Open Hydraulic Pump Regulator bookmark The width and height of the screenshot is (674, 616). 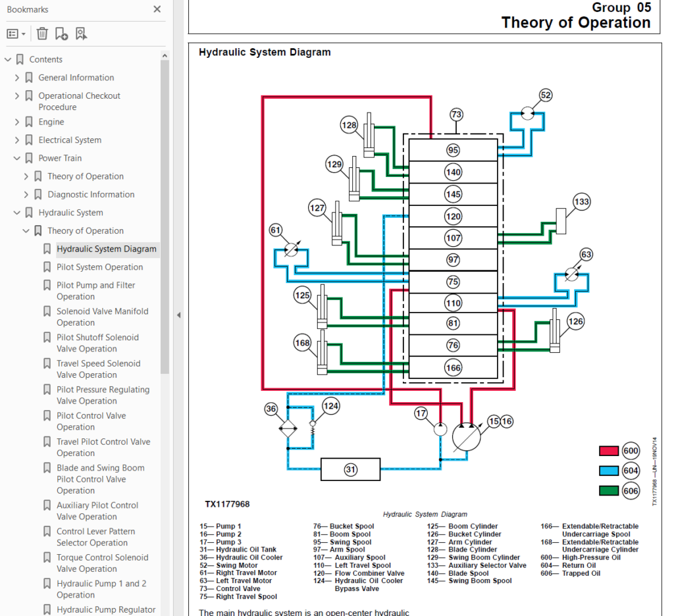(x=106, y=609)
